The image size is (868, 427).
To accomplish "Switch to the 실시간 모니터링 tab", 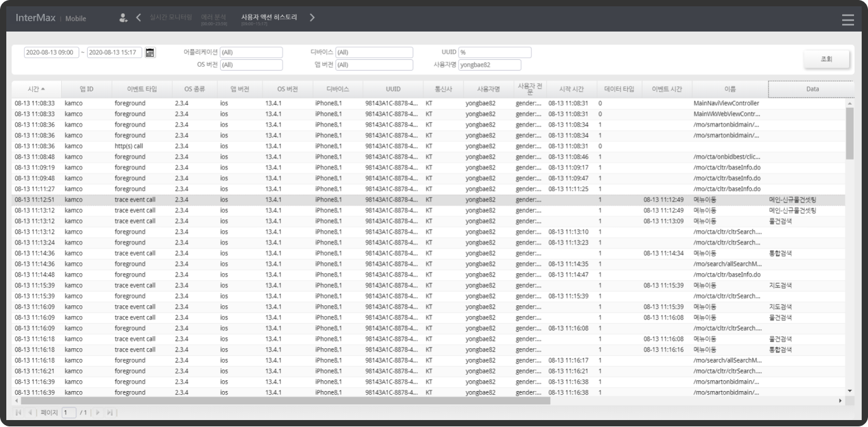I will [x=170, y=17].
